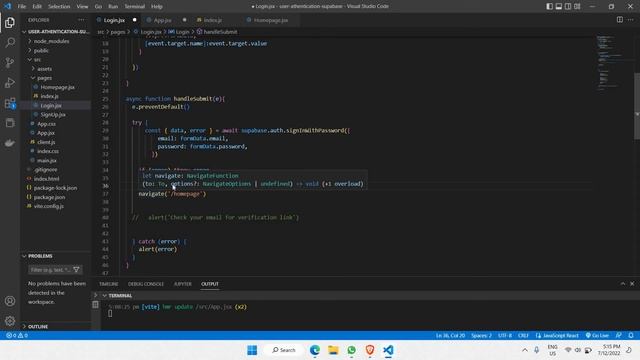Switch to the Debug Console panel tab
640x360 pixels.
pos(146,284)
